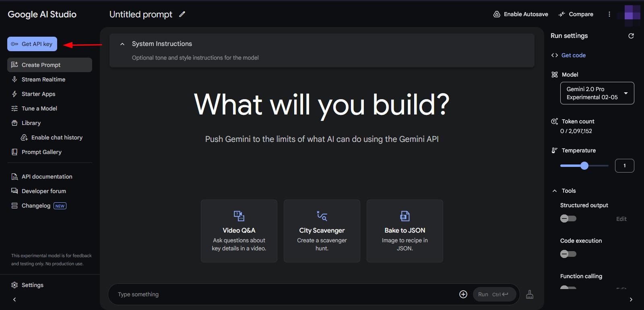Click the token count value 0 / 2,097,152
644x310 pixels.
576,131
